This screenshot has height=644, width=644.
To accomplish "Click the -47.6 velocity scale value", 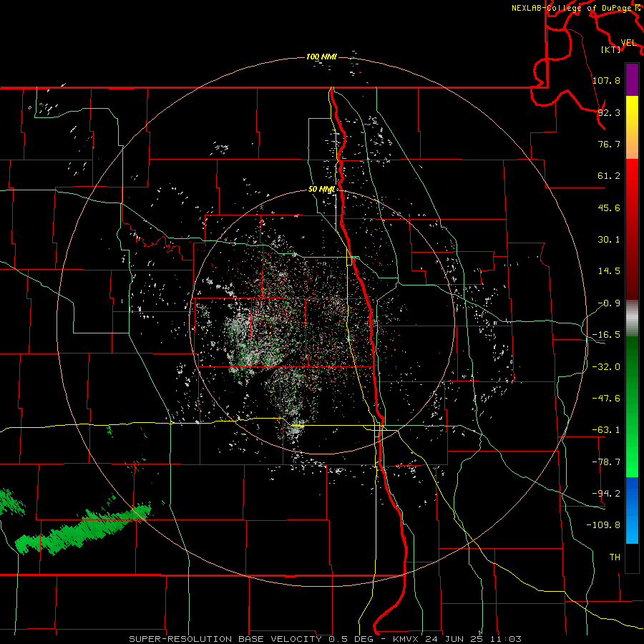I will [x=606, y=399].
